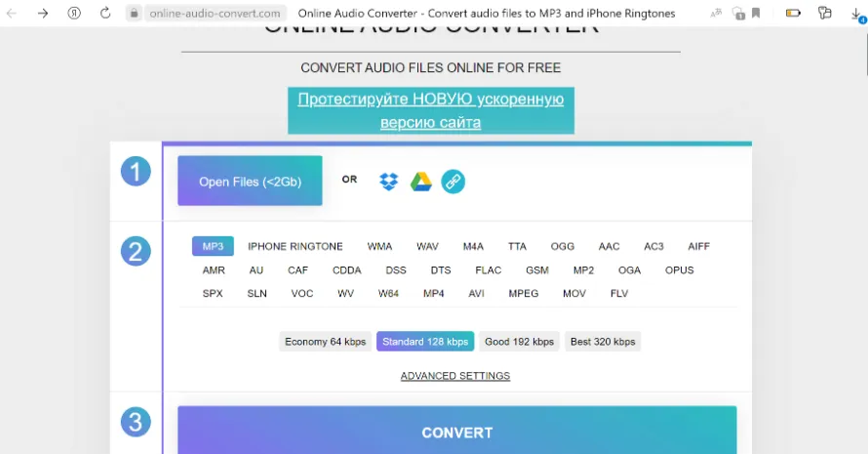Select the W64 format
This screenshot has height=454, width=868.
pos(388,293)
